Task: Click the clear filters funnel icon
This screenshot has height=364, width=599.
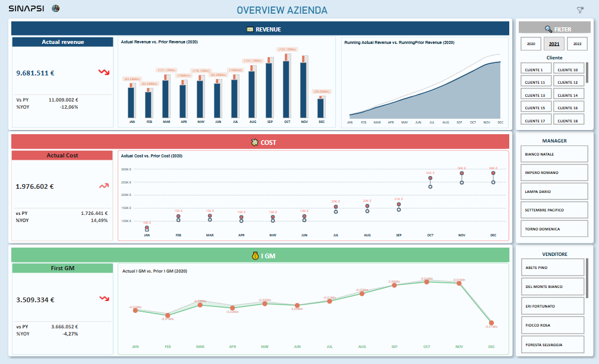Action: (x=580, y=10)
